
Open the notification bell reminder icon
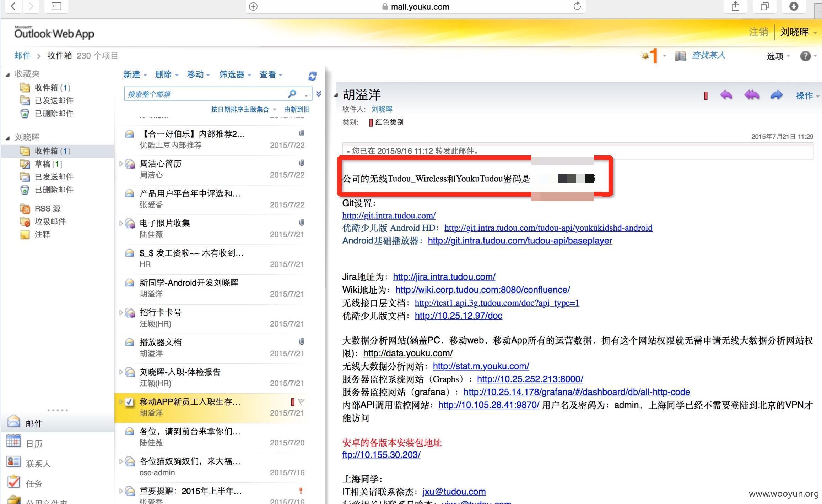(x=645, y=56)
